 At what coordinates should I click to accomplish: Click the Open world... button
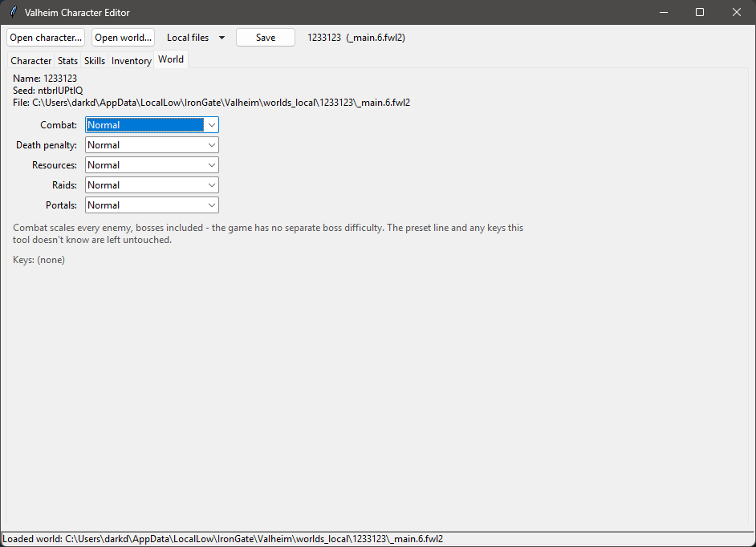coord(123,38)
